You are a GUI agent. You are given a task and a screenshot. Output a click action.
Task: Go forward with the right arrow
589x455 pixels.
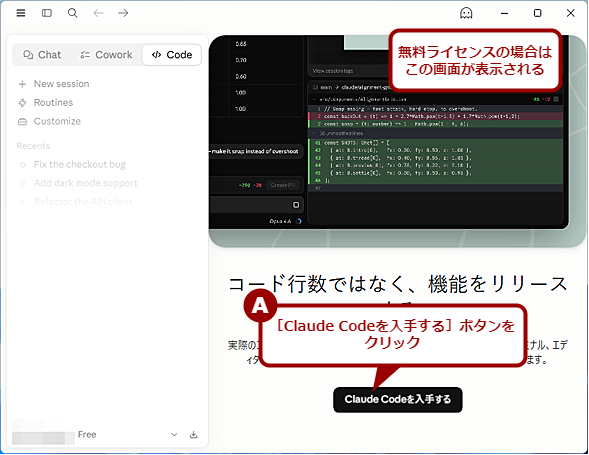(x=123, y=13)
